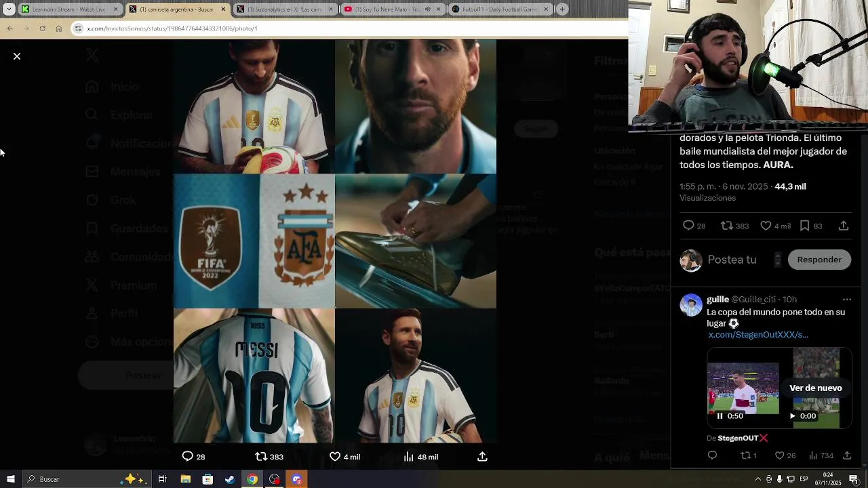This screenshot has width=868, height=488.
Task: Share post from the side panel icon
Action: tap(844, 226)
